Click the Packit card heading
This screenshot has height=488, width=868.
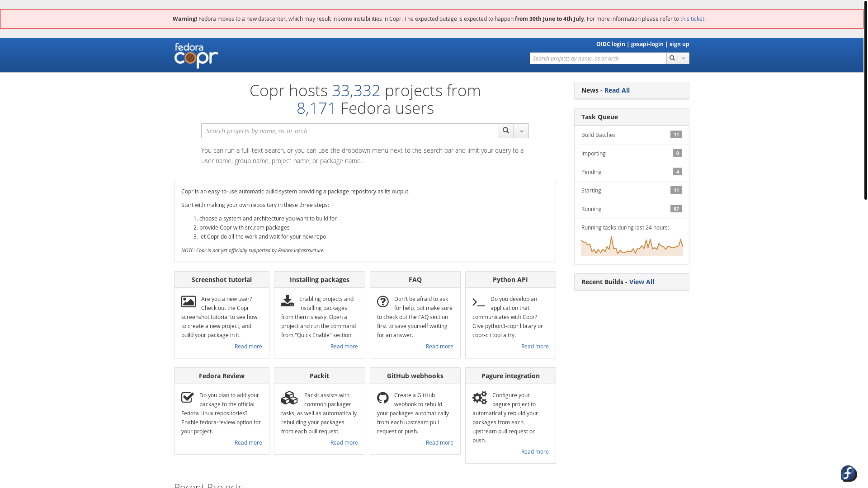[319, 376]
